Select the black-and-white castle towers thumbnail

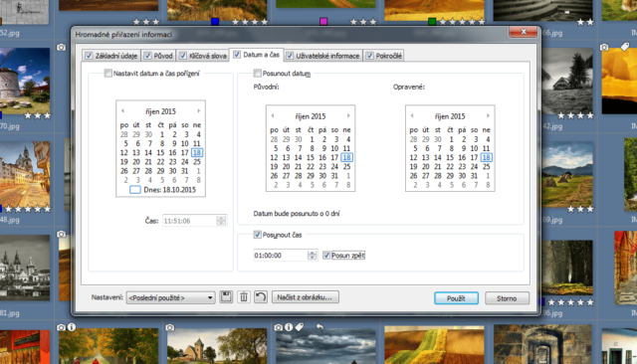point(25,268)
